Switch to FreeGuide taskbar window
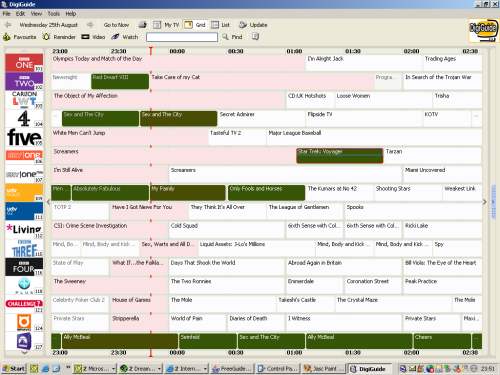Viewport: 500px width, 375px height. [232, 368]
